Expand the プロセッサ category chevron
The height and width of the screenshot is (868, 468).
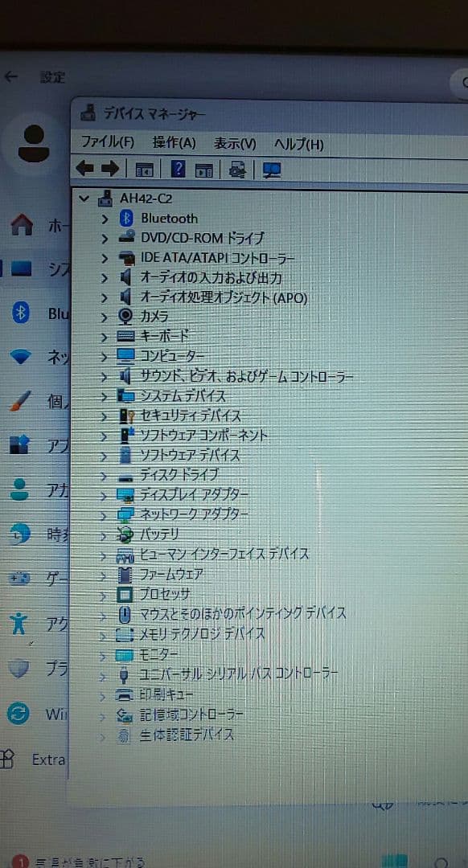103,595
